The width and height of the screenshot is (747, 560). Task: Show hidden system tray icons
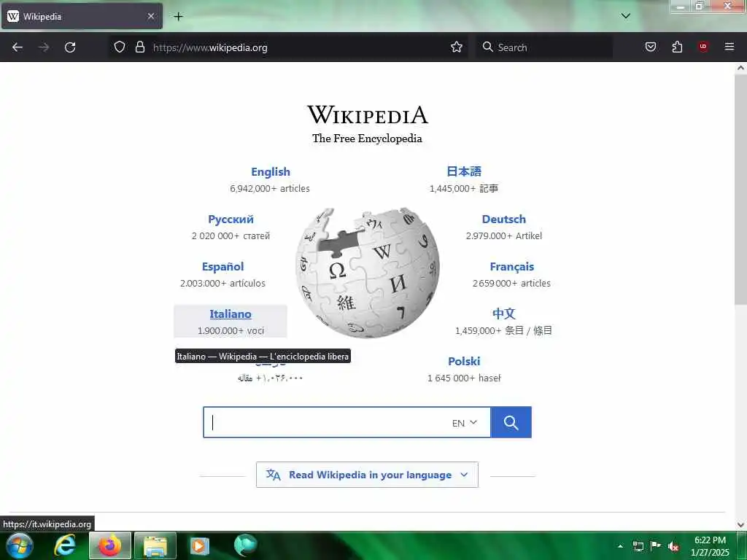point(620,546)
